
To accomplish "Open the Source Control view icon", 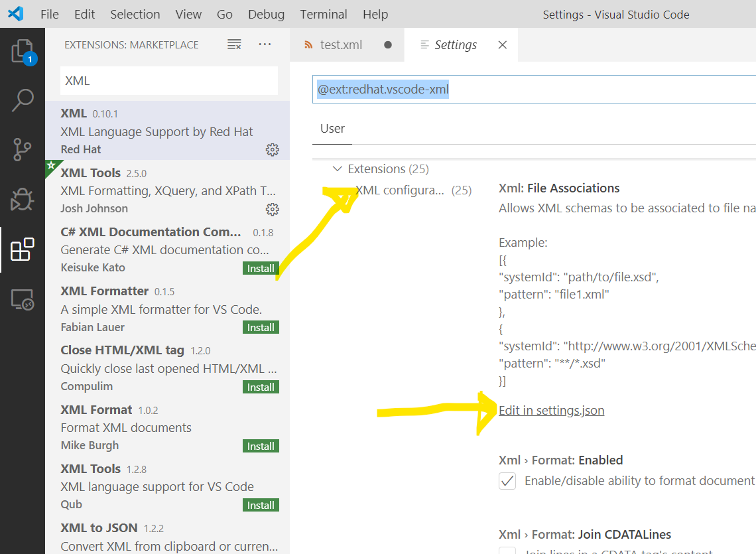I will click(x=22, y=149).
